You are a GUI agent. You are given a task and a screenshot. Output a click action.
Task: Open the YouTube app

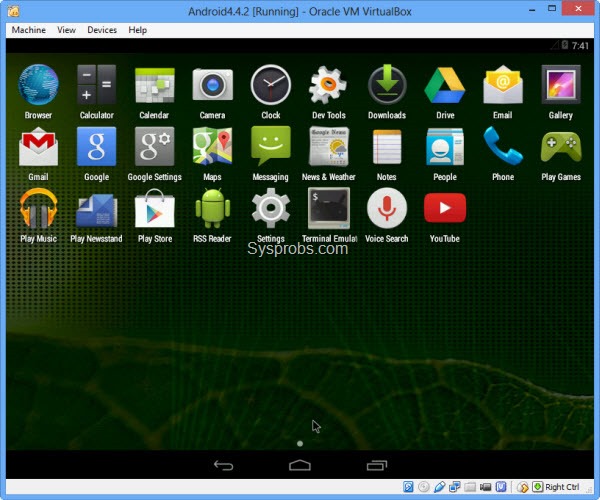(x=445, y=208)
